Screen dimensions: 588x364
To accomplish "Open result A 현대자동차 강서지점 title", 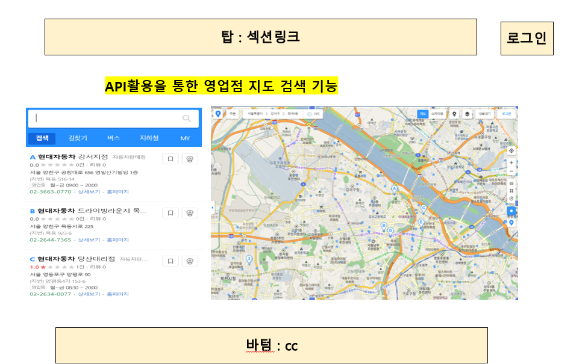I will (73, 157).
